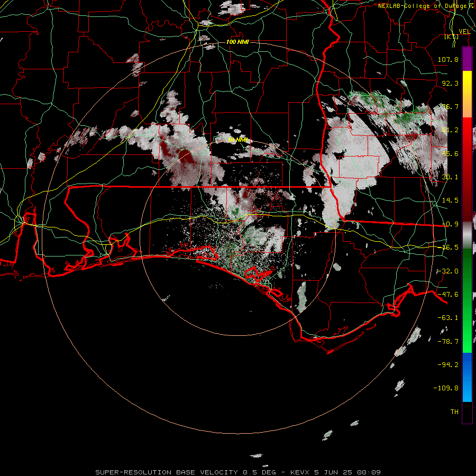The image size is (476, 476).
Task: Click the -0.9 legend value
Action: click(450, 224)
